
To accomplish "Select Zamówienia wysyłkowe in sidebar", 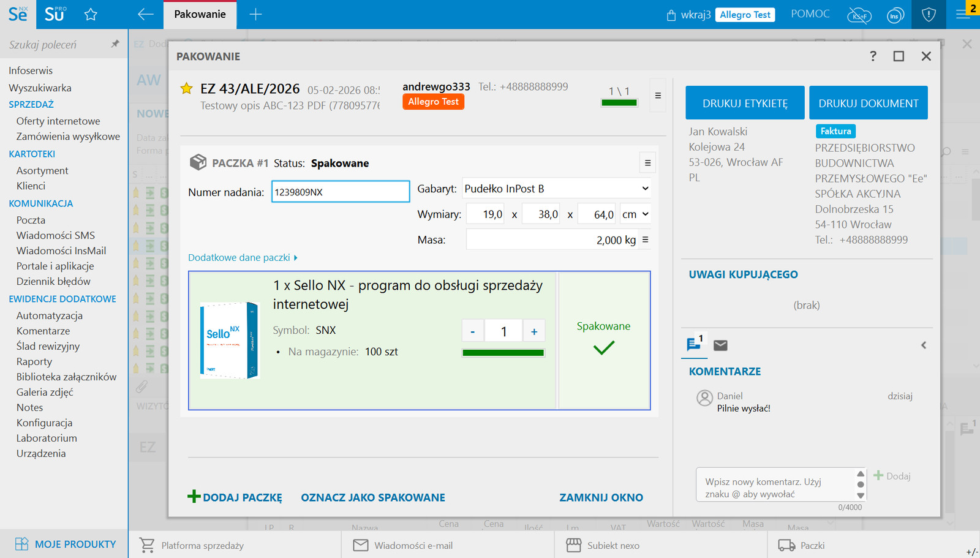I will 68,137.
